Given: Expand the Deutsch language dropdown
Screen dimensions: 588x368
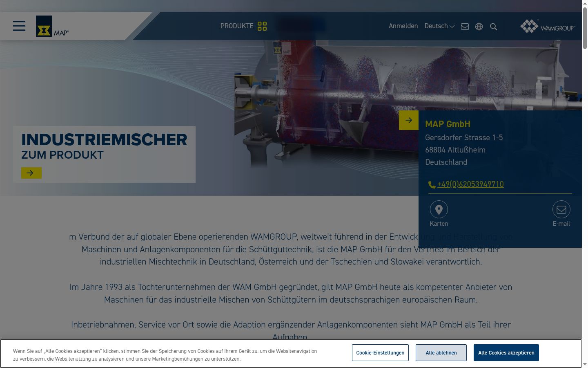Looking at the screenshot, I should 439,26.
